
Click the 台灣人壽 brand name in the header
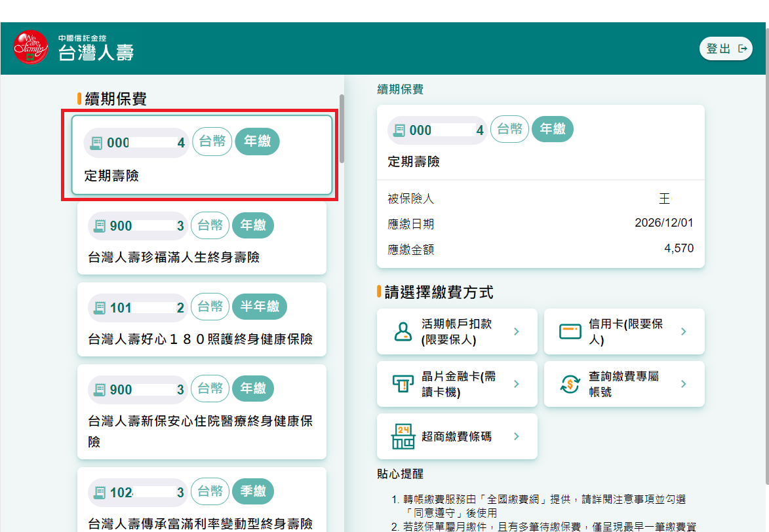click(x=96, y=52)
